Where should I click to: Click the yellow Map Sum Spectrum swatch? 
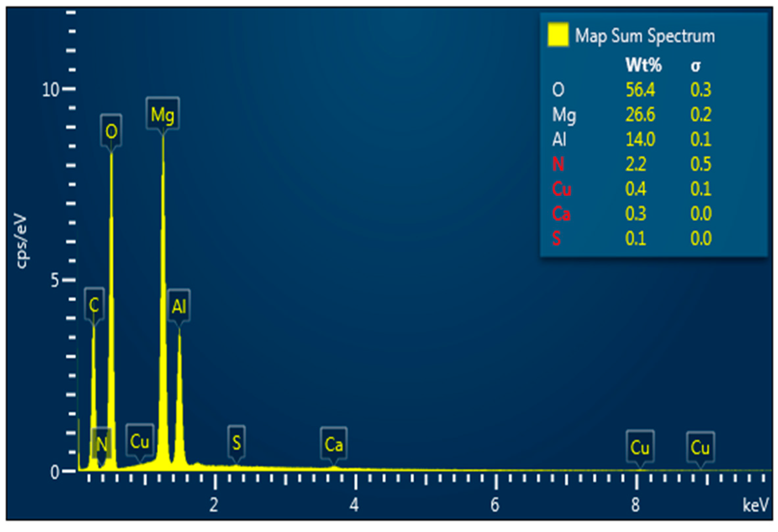click(x=558, y=35)
